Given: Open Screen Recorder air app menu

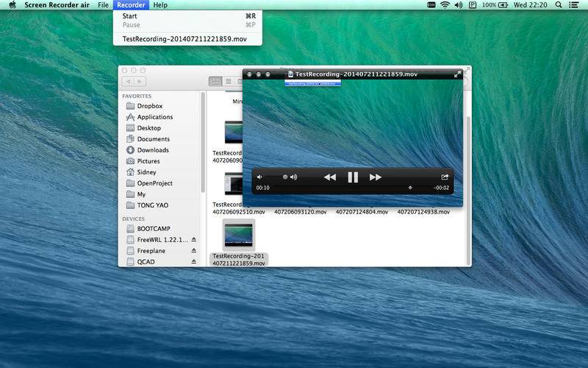Looking at the screenshot, I should pos(57,5).
